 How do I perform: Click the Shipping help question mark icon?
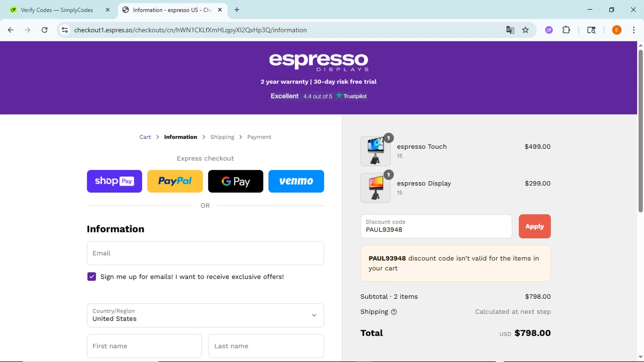[x=394, y=312]
